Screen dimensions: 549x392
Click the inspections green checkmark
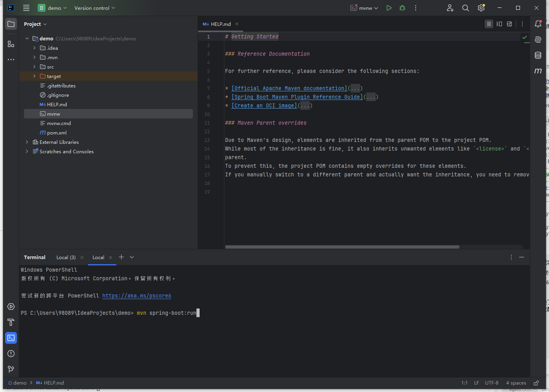(524, 37)
